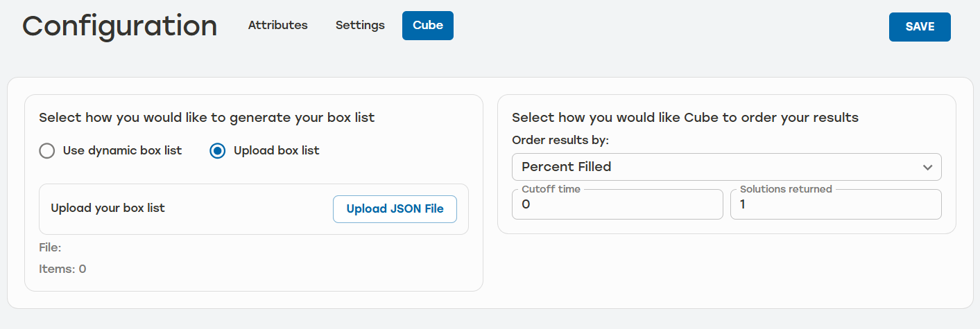The image size is (980, 329).
Task: Click 'Select how you would like to generate your box list' heading
Action: pos(207,118)
